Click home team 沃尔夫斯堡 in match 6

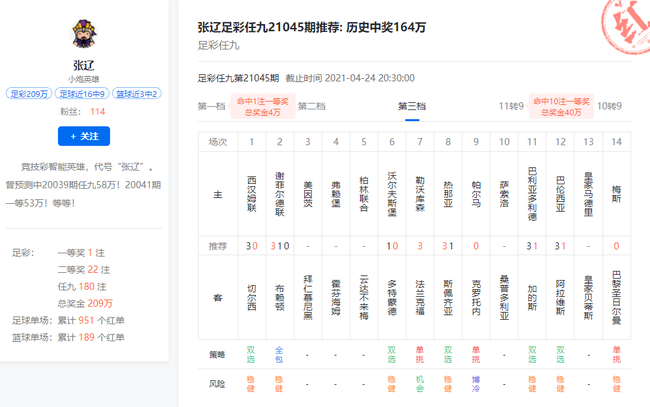(392, 194)
